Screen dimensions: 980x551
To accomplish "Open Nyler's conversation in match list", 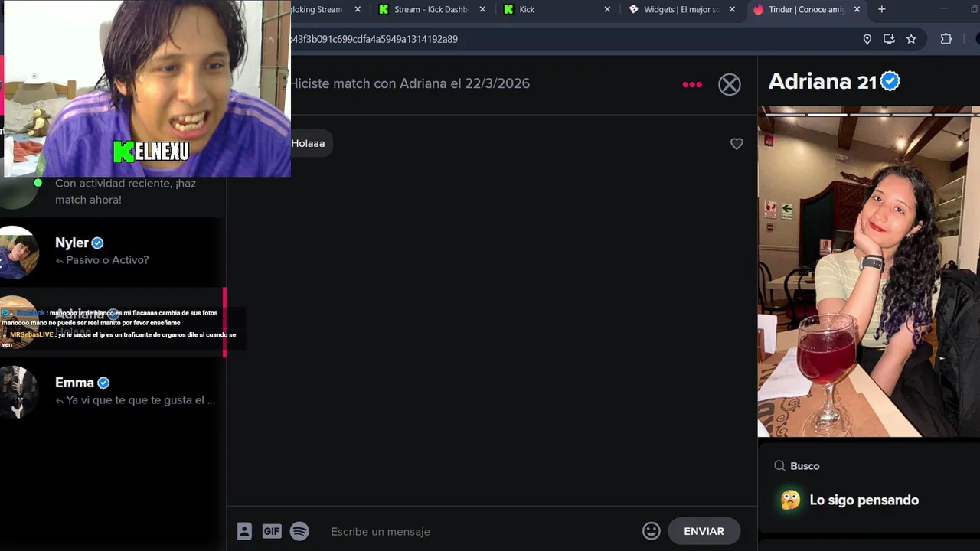I will (x=113, y=252).
